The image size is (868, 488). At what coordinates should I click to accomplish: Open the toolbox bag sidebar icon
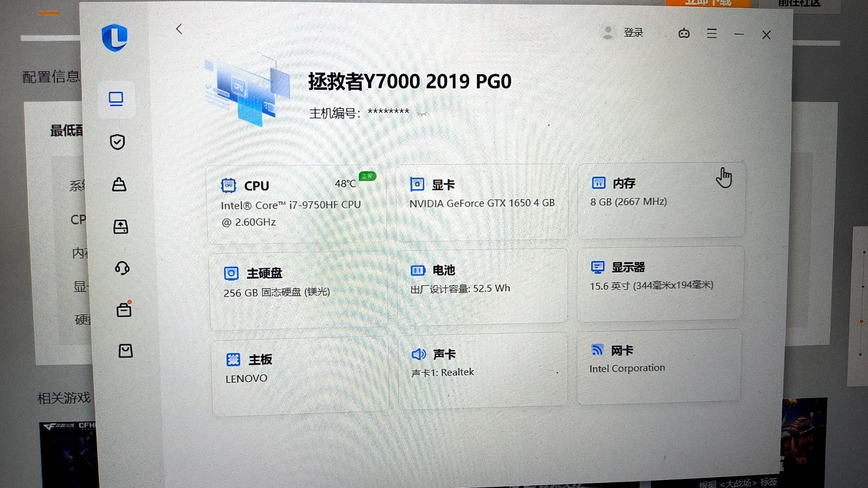click(119, 184)
